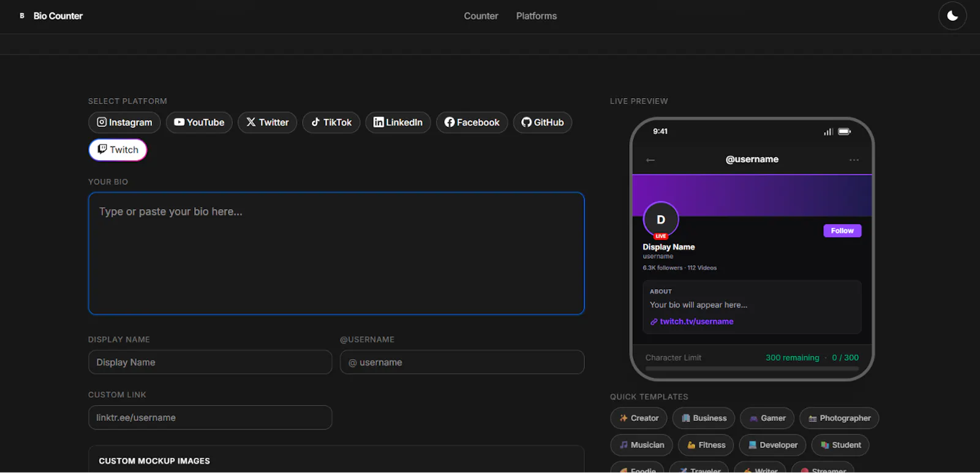Apply the Fitness quick template

(706, 445)
